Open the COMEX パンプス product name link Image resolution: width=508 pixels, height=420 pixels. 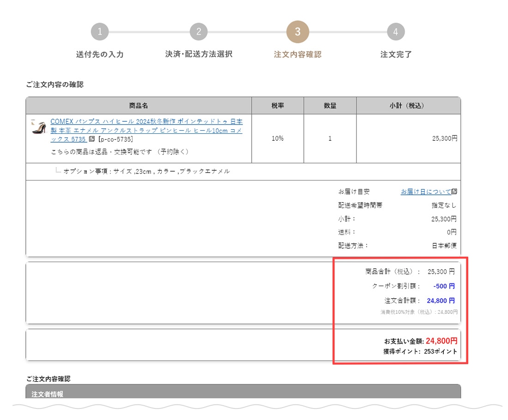click(146, 130)
